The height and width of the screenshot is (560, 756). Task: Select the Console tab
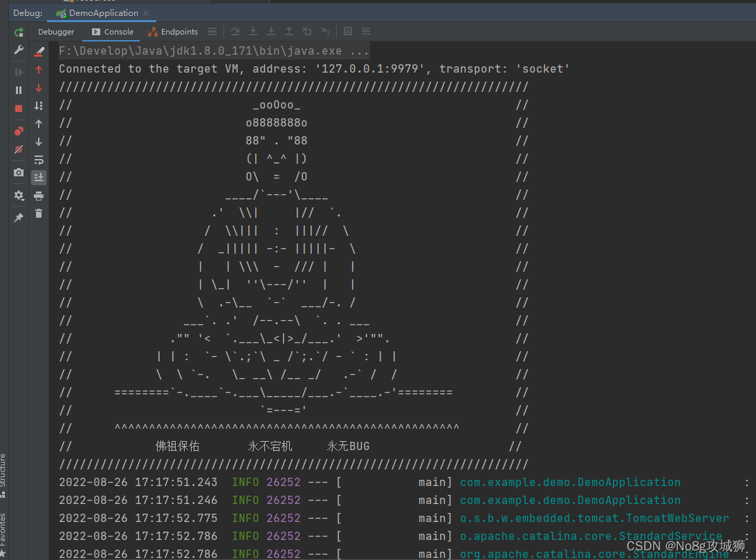[113, 32]
